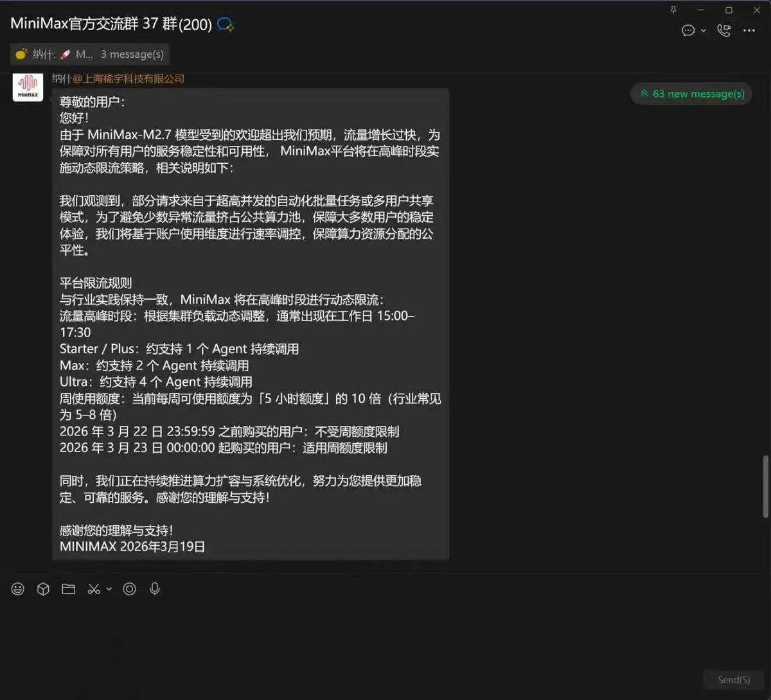Click the pin icon near the window controls

pyautogui.click(x=673, y=10)
